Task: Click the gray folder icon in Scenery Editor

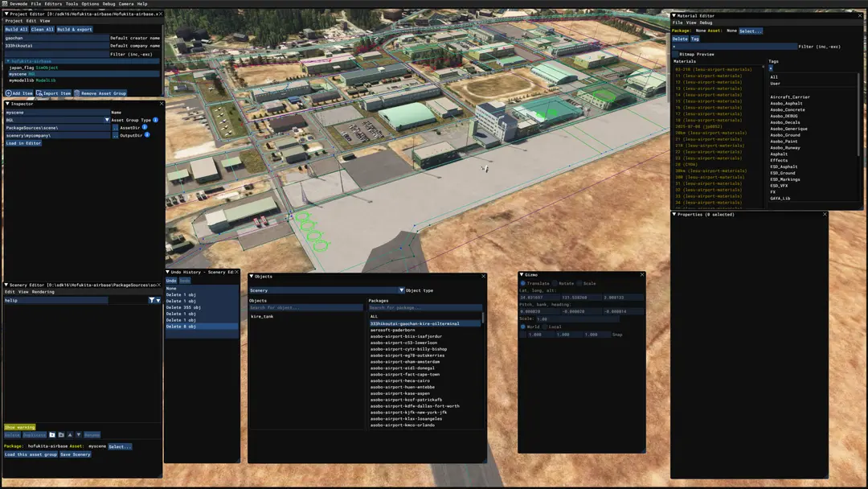Action: [x=61, y=435]
